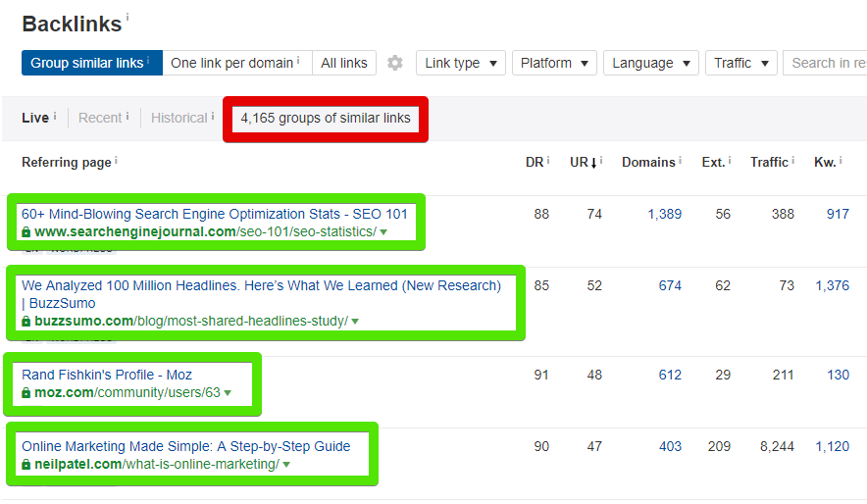Click the 403 referring domains value
Viewport: 867px width, 504px height.
670,446
